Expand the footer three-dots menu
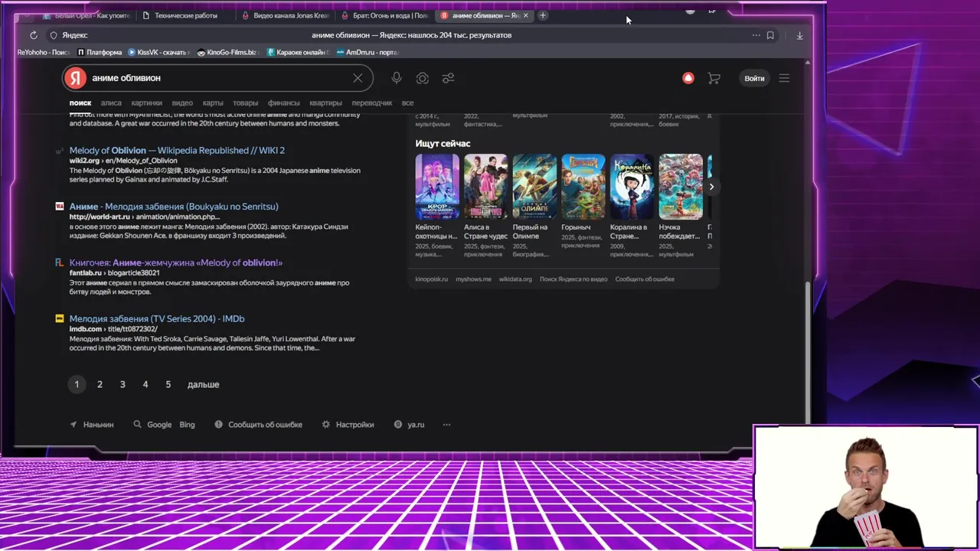The image size is (980, 551). (446, 425)
